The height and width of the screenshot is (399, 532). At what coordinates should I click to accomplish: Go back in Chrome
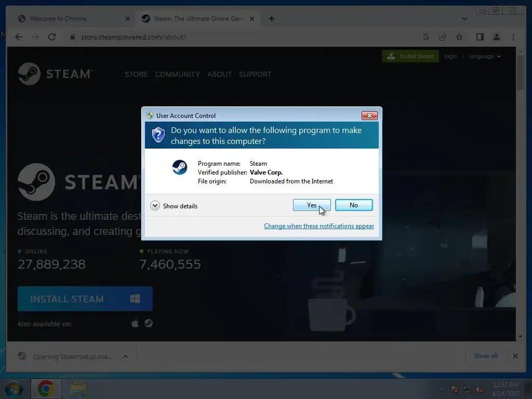tap(19, 37)
